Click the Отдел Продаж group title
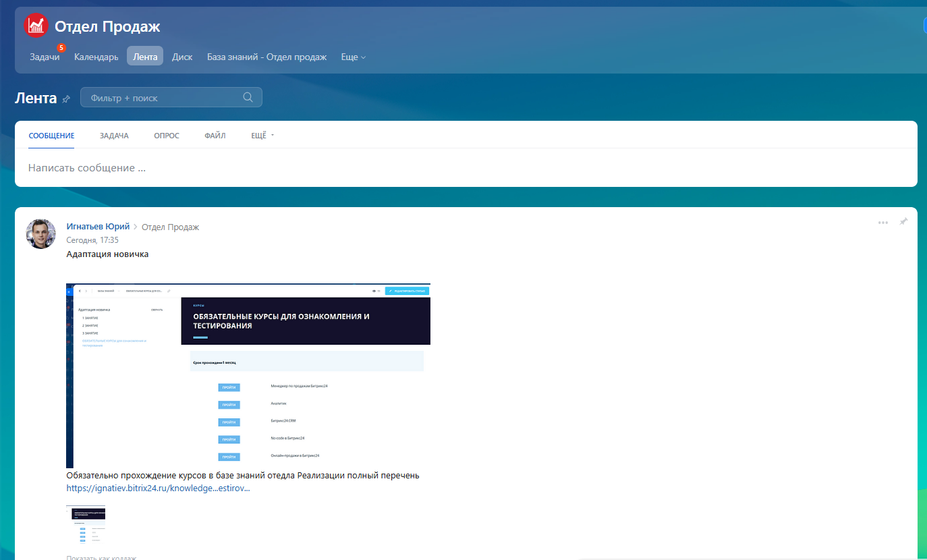Image resolution: width=927 pixels, height=560 pixels. (x=107, y=26)
